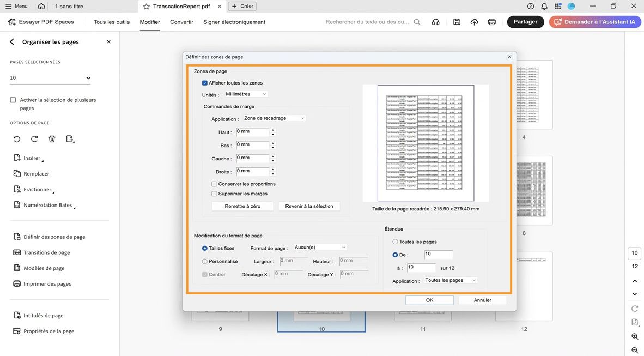This screenshot has height=356, width=644.
Task: Open the apps grid icon
Action: coord(558,6)
